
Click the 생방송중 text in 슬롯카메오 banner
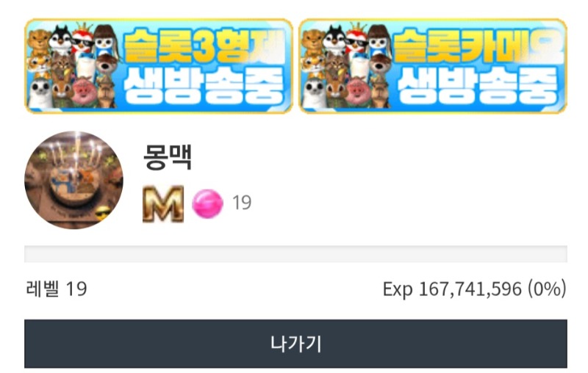(x=477, y=87)
